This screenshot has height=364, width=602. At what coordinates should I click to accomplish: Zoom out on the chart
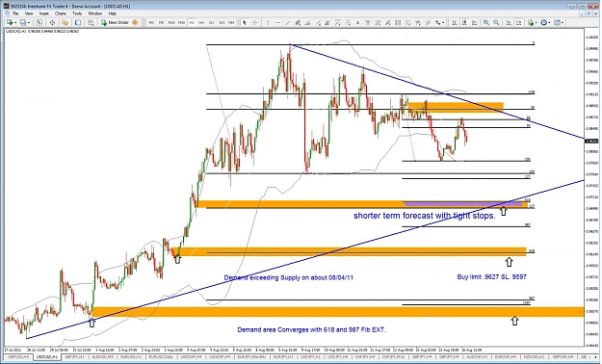pyautogui.click(x=496, y=23)
